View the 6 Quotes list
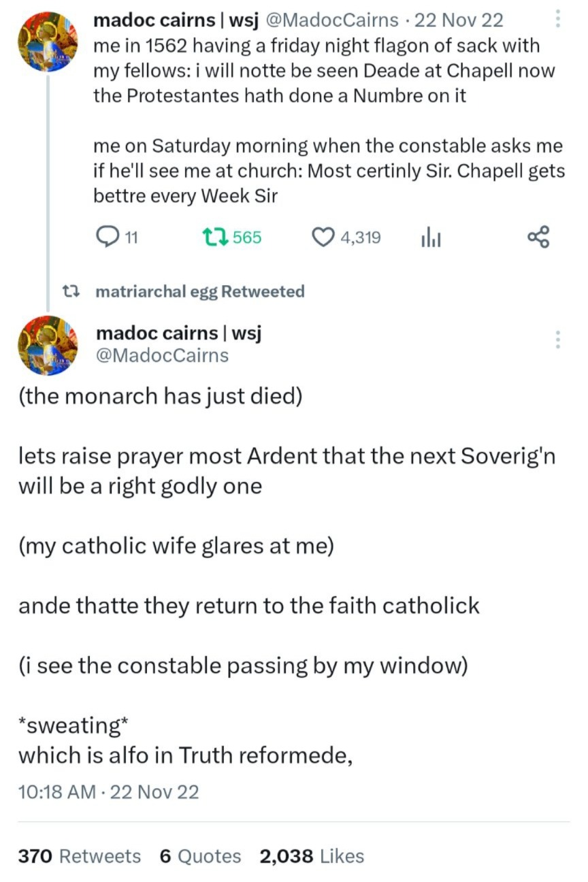588x882 pixels. (x=200, y=856)
